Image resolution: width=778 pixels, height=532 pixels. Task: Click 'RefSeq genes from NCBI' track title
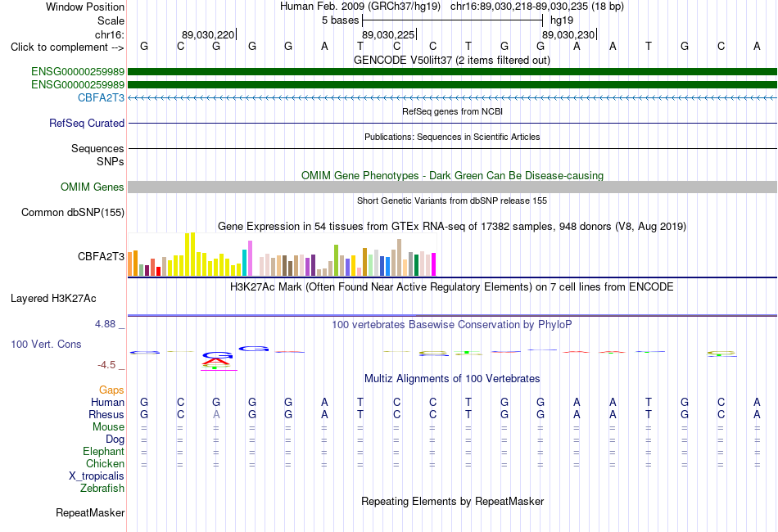tap(452, 111)
